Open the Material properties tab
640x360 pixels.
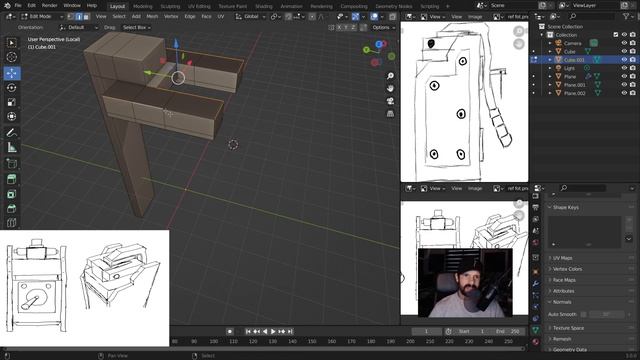[536, 341]
